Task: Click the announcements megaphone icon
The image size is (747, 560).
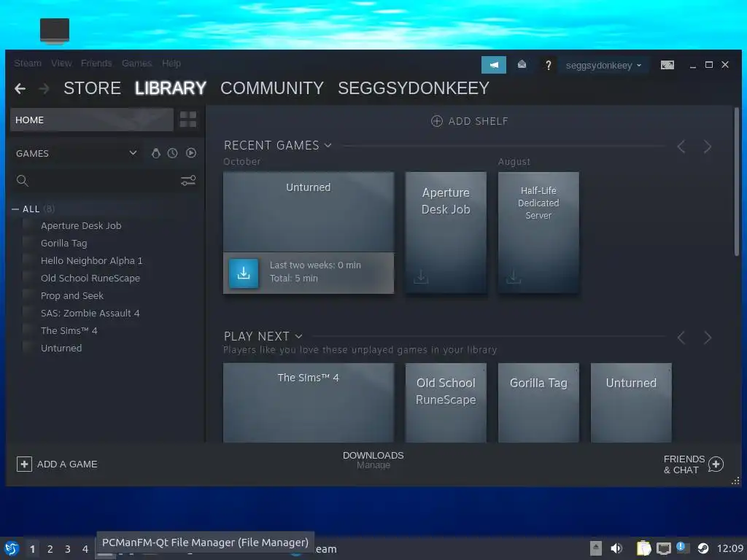Action: tap(494, 65)
